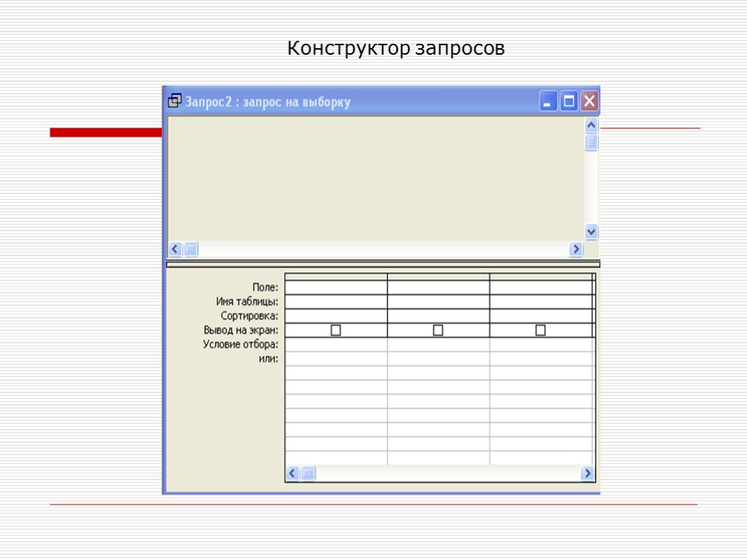Click right arrow of table pane horizontal scrollbar
The image size is (747, 560).
576,249
